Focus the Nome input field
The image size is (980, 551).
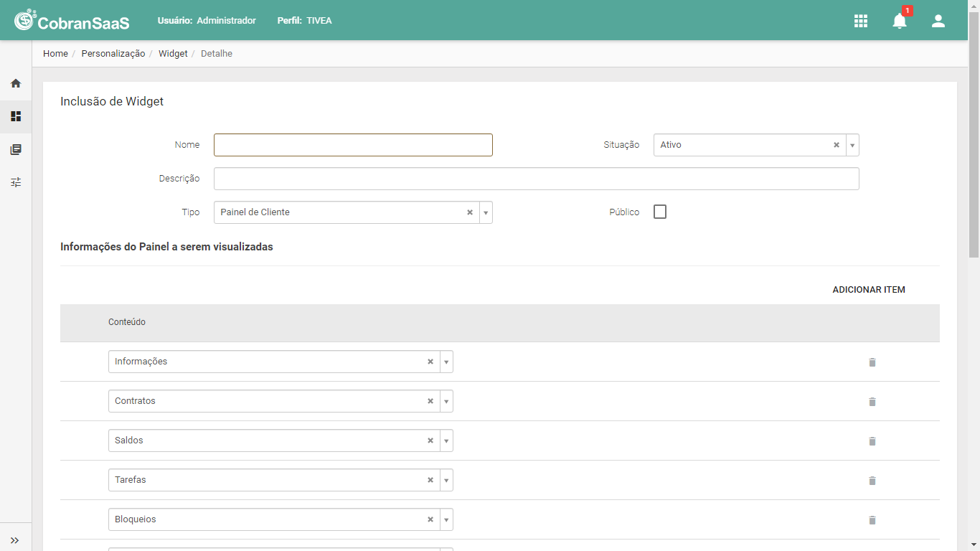pos(353,145)
